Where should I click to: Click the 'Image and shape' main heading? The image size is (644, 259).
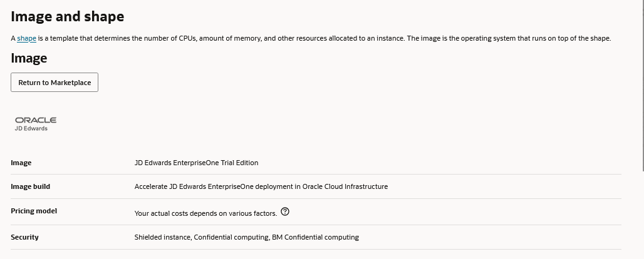click(67, 17)
